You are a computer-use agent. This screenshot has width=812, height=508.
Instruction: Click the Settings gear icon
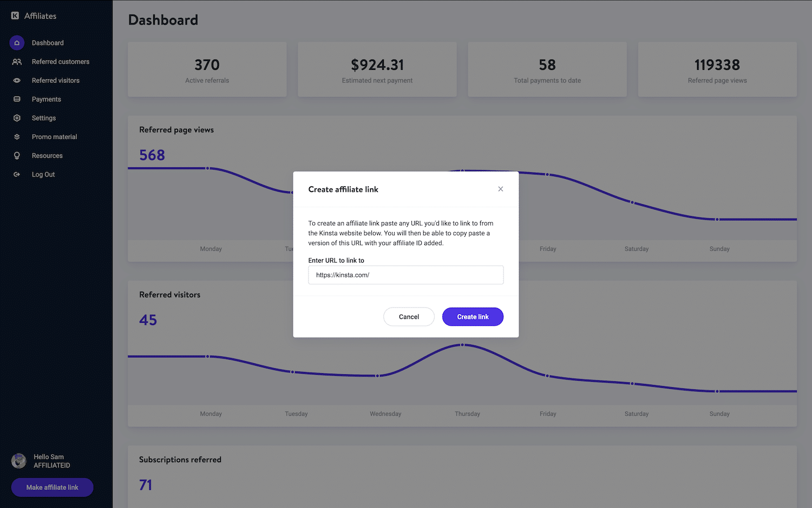pos(17,118)
